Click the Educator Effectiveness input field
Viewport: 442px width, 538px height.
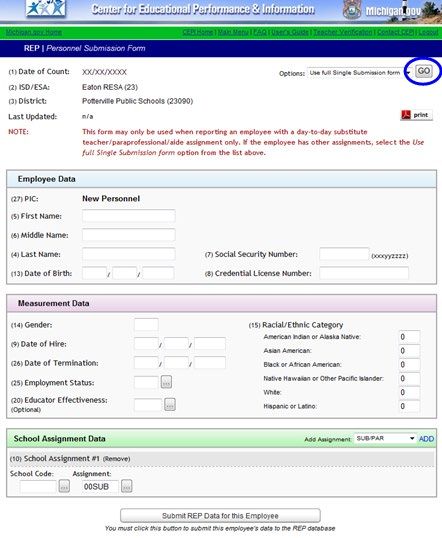[x=148, y=405]
